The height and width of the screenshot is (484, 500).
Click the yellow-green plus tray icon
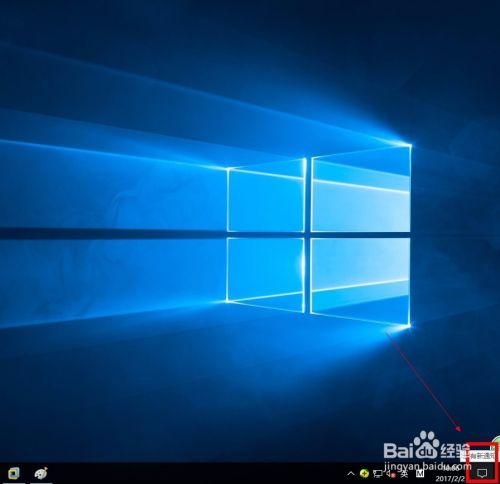364,473
